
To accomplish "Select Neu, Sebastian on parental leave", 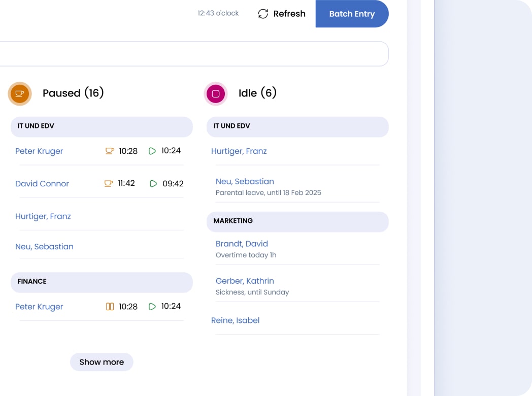I will click(245, 181).
